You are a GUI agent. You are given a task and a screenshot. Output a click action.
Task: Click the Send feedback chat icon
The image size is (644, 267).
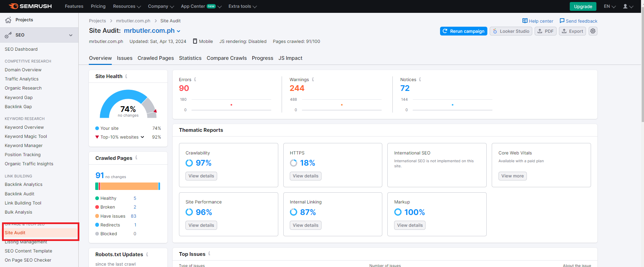click(x=562, y=21)
